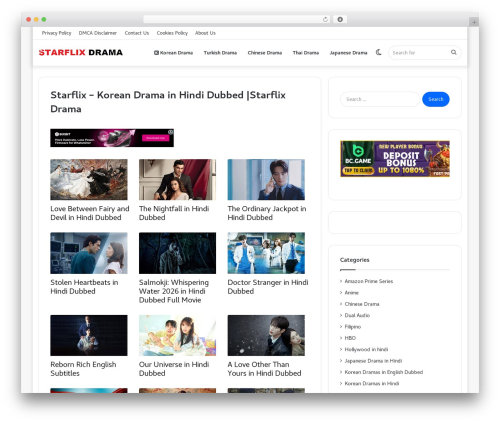
Task: Open 'Love Between Fairy and Devil' title link
Action: click(x=90, y=213)
